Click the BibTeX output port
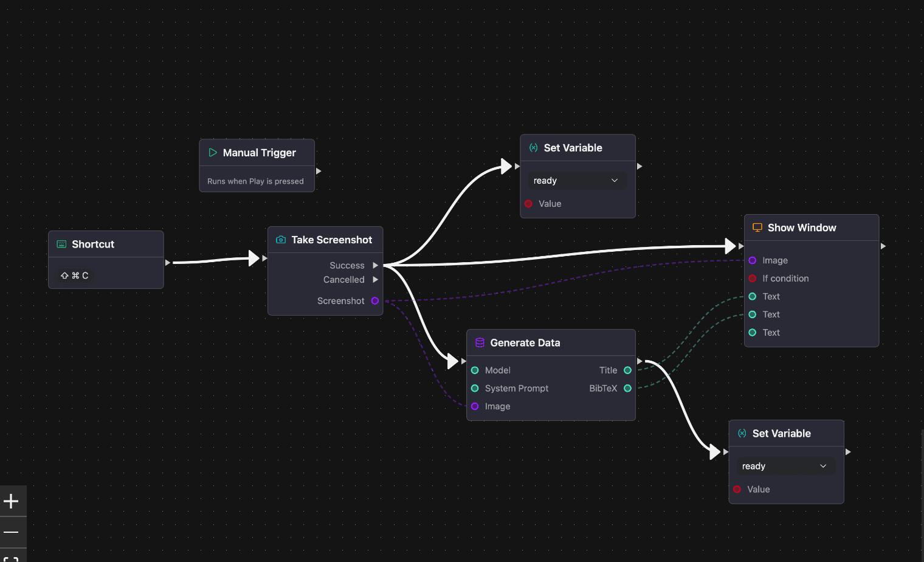This screenshot has width=924, height=562. coord(627,388)
